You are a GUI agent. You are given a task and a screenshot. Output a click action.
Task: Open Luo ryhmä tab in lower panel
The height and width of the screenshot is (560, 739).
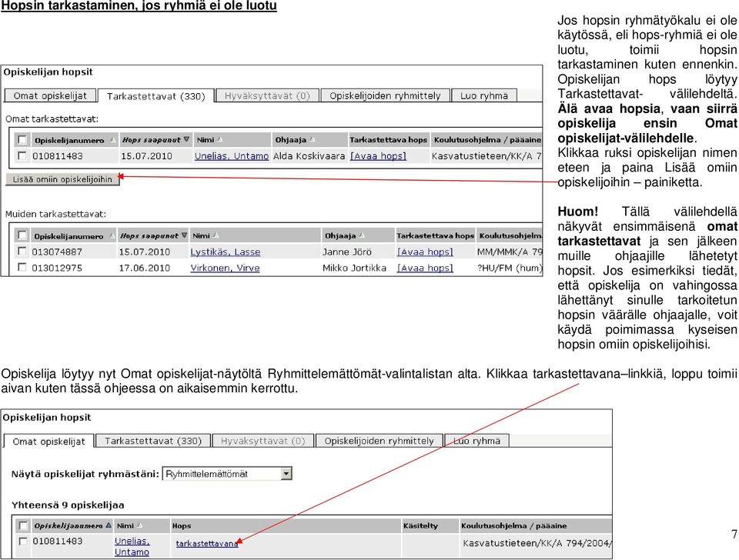tap(477, 441)
